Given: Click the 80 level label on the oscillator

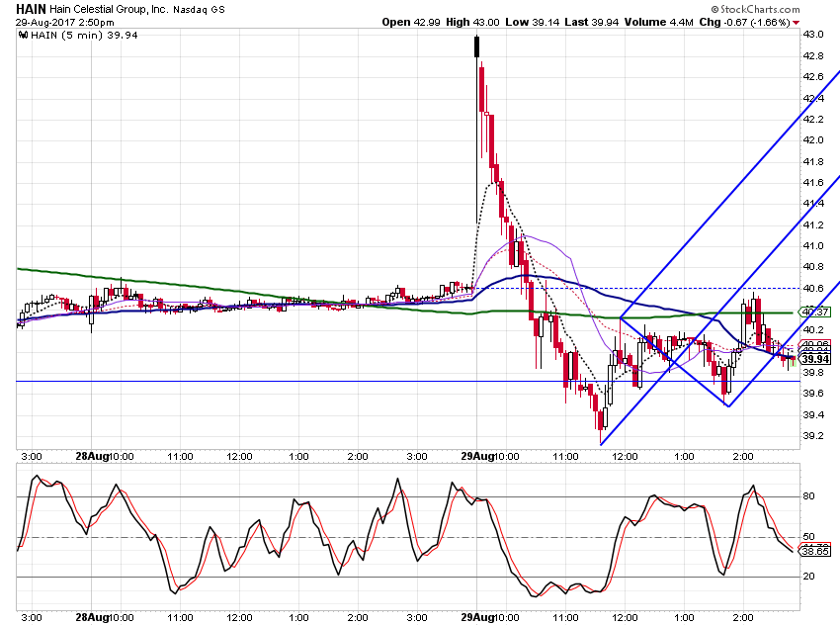Looking at the screenshot, I should pyautogui.click(x=809, y=496).
